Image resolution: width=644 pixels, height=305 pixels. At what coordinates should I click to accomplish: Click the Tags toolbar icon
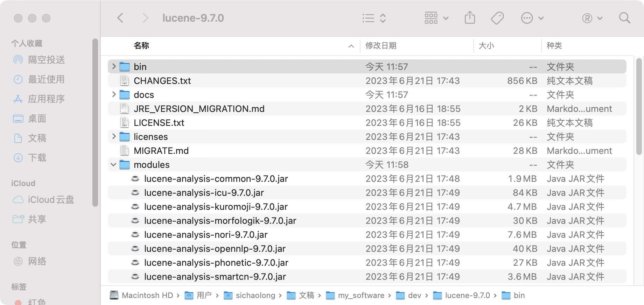click(x=497, y=18)
